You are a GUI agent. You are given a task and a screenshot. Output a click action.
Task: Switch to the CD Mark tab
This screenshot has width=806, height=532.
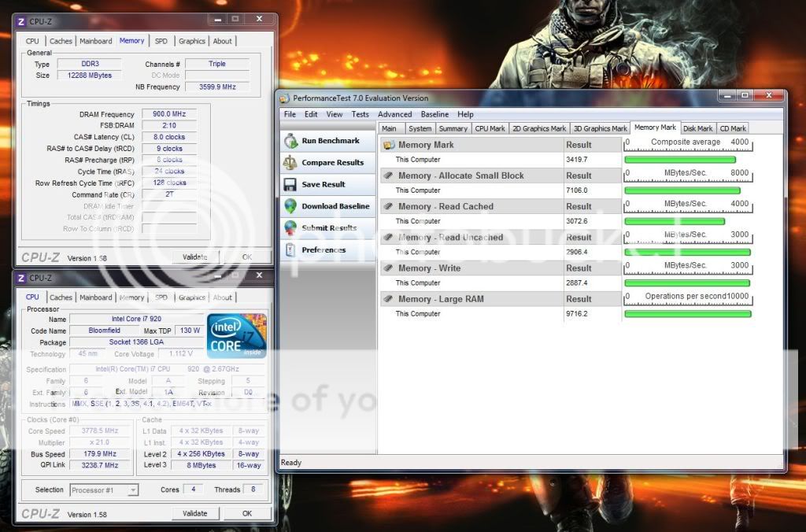pos(733,128)
